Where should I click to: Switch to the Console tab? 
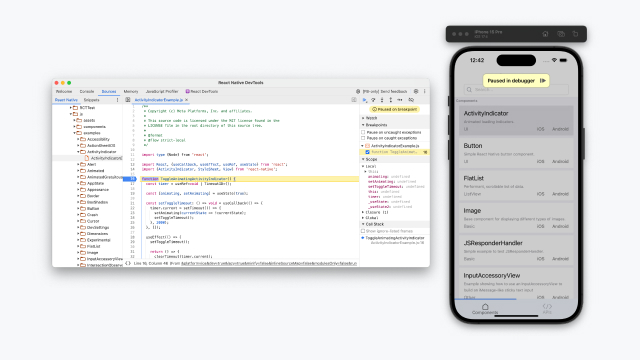tap(87, 91)
